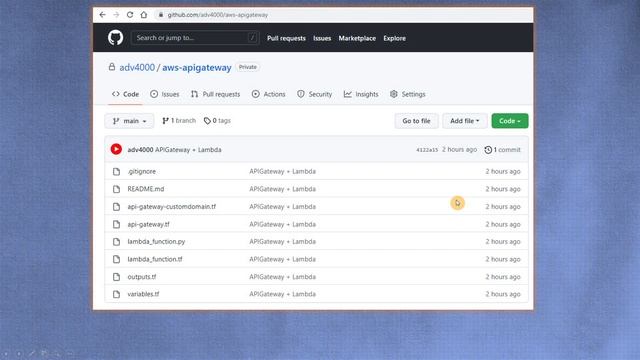Go to the browser home icon
Image resolution: width=640 pixels, height=360 pixels.
144,15
